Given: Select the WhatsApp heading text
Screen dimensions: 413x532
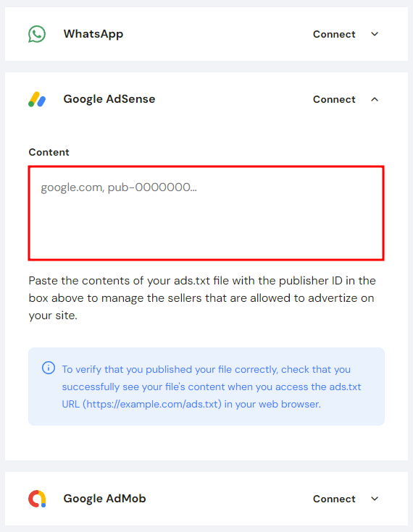Looking at the screenshot, I should coord(93,34).
